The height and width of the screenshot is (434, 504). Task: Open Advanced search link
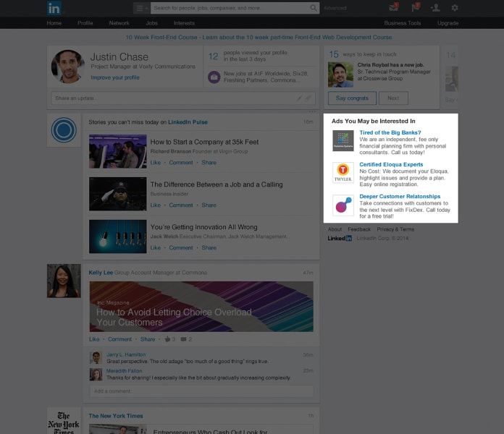click(x=335, y=8)
